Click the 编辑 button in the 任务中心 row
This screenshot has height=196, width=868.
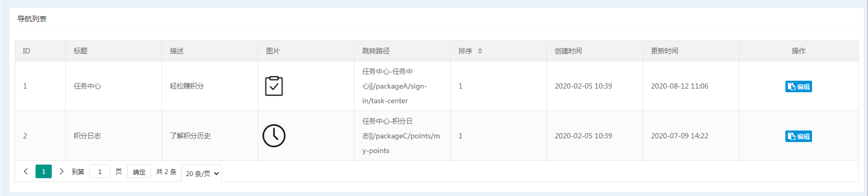click(x=798, y=86)
